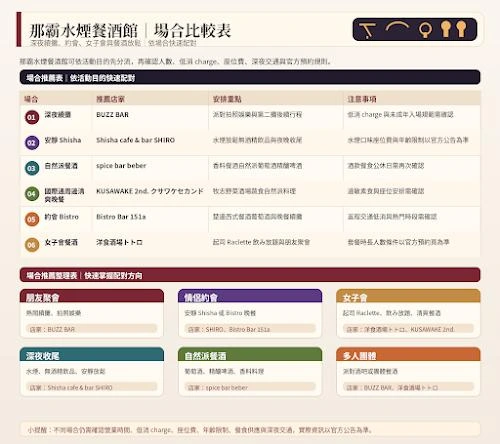Open the 自然派餐酒 card header
500x444 pixels.
[250, 354]
